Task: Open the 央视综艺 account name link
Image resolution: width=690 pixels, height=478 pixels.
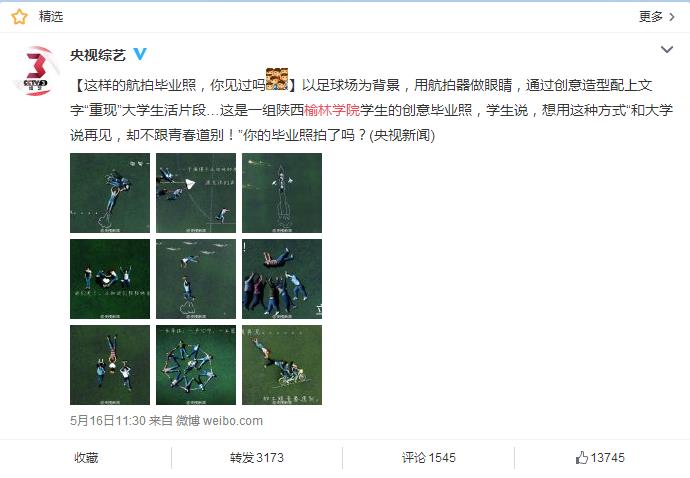Action: pos(98,55)
